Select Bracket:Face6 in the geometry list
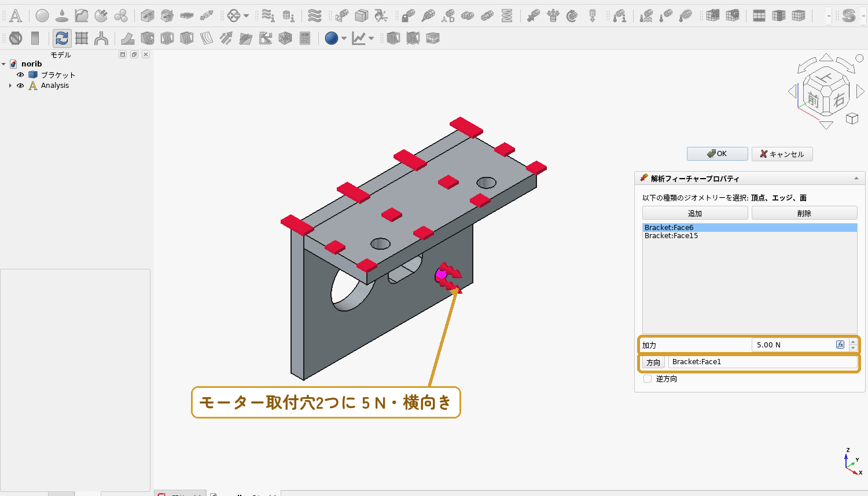868x496 pixels. point(749,228)
